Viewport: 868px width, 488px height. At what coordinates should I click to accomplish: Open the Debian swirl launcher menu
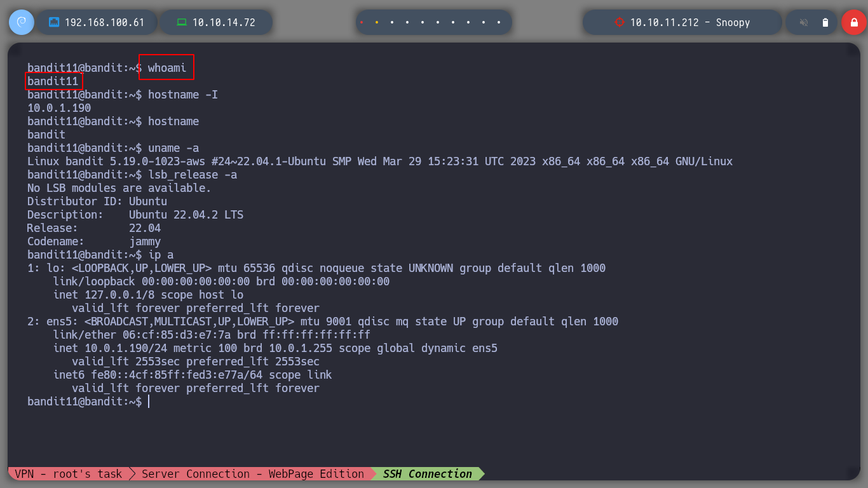(21, 22)
